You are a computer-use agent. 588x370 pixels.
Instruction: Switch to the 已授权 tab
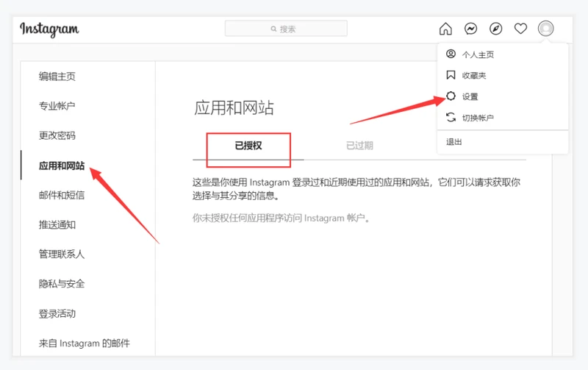pos(248,146)
